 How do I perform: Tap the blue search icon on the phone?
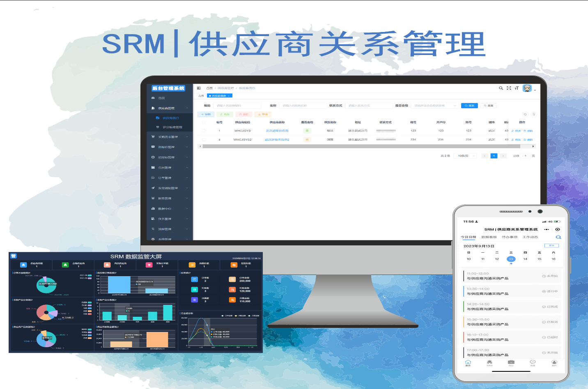tap(558, 237)
